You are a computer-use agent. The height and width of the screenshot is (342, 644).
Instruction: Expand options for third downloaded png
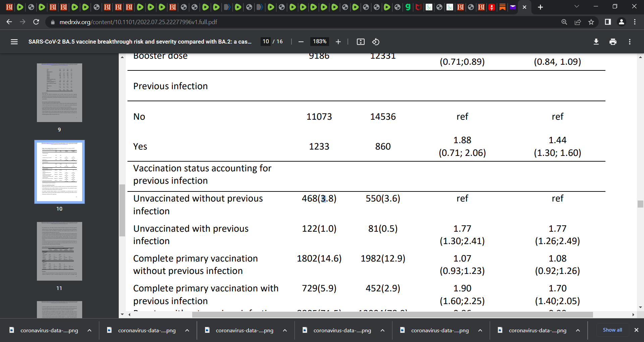(x=285, y=330)
